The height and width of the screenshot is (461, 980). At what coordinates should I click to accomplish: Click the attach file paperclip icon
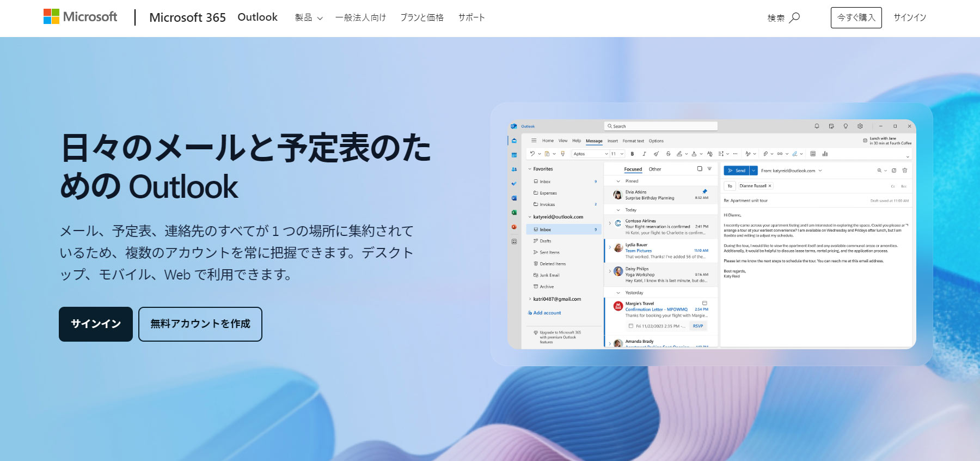tap(765, 154)
